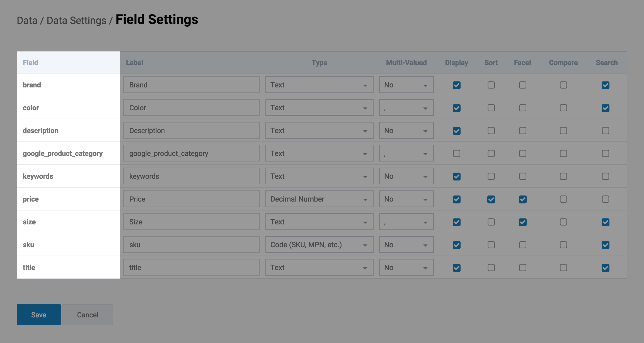Uncheck Search for the sku field

(x=605, y=245)
